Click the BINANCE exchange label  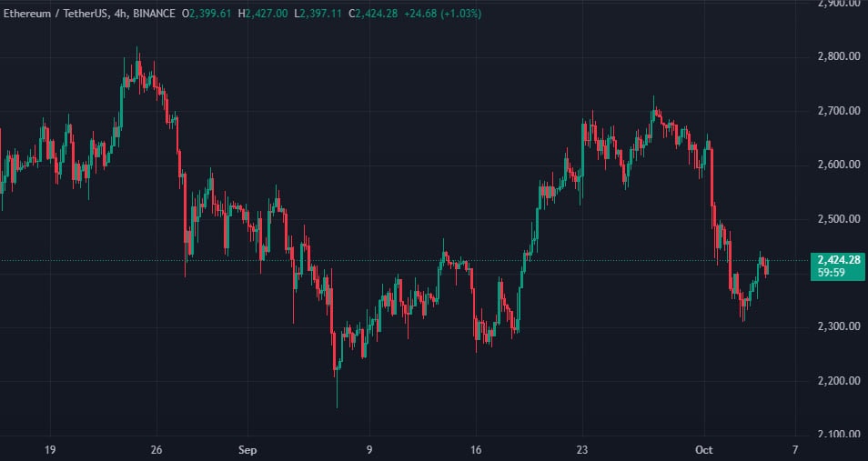[x=154, y=14]
